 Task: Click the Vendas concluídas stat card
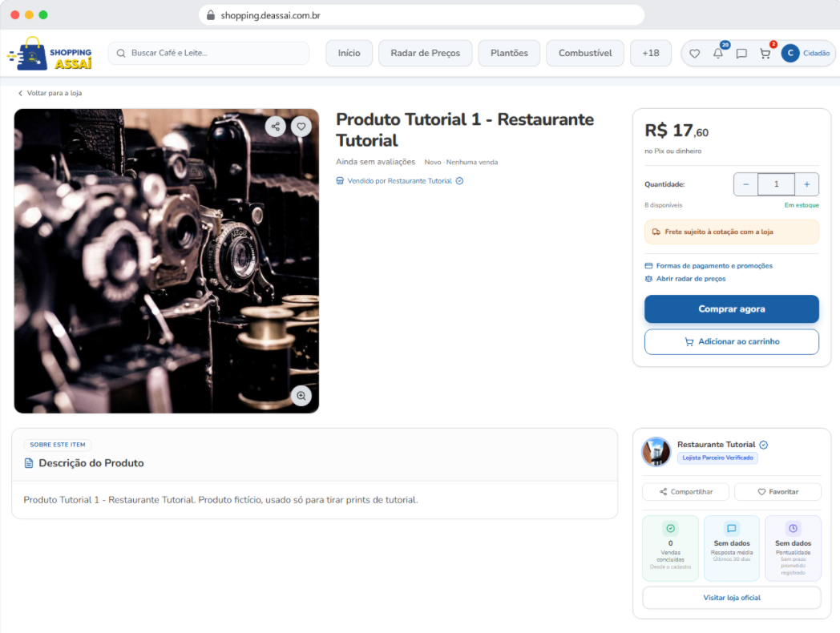671,548
